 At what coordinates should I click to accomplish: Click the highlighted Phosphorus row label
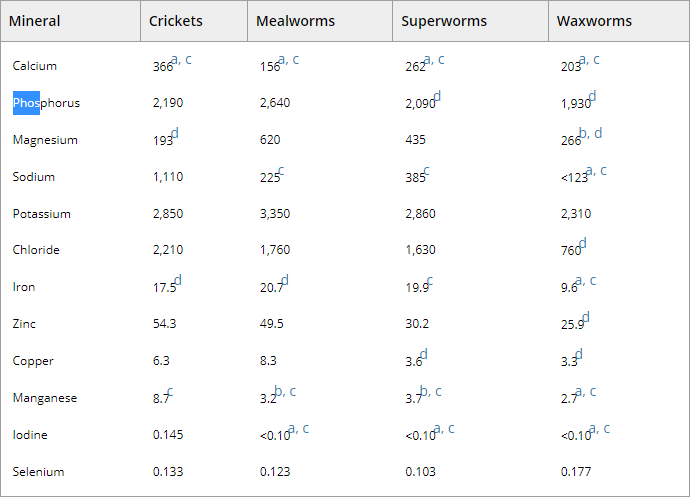pos(46,103)
